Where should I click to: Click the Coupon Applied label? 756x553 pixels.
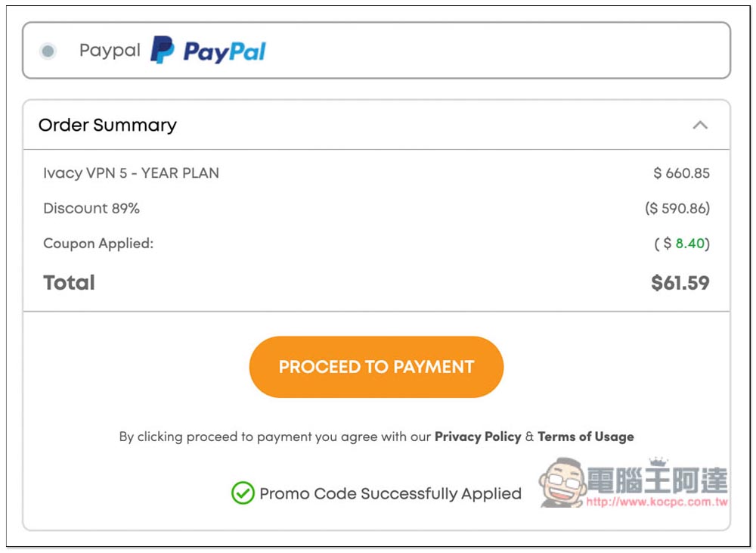98,243
